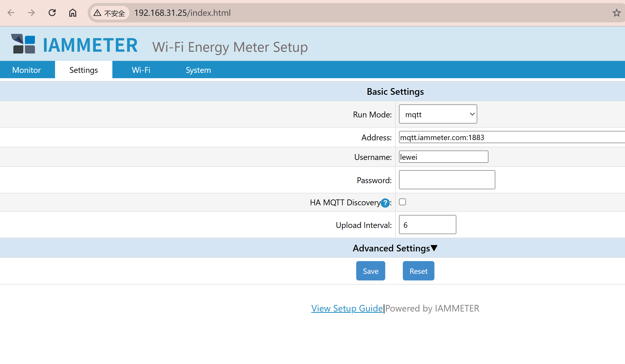Viewport: 625px width, 364px height.
Task: Click the Upload Interval label
Action: pyautogui.click(x=364, y=225)
